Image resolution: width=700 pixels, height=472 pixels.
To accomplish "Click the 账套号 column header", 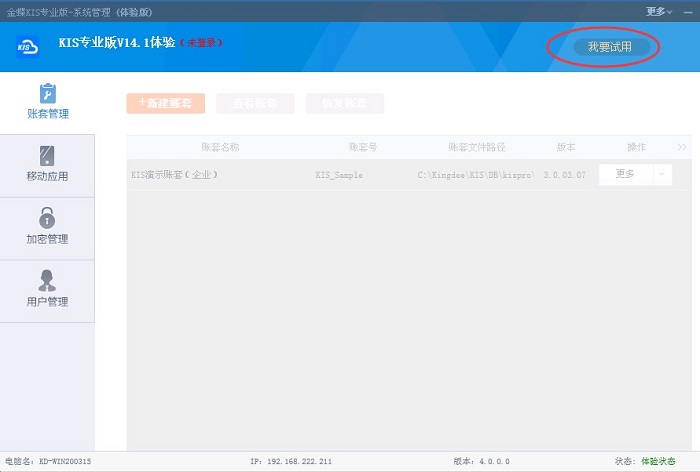I will point(363,147).
